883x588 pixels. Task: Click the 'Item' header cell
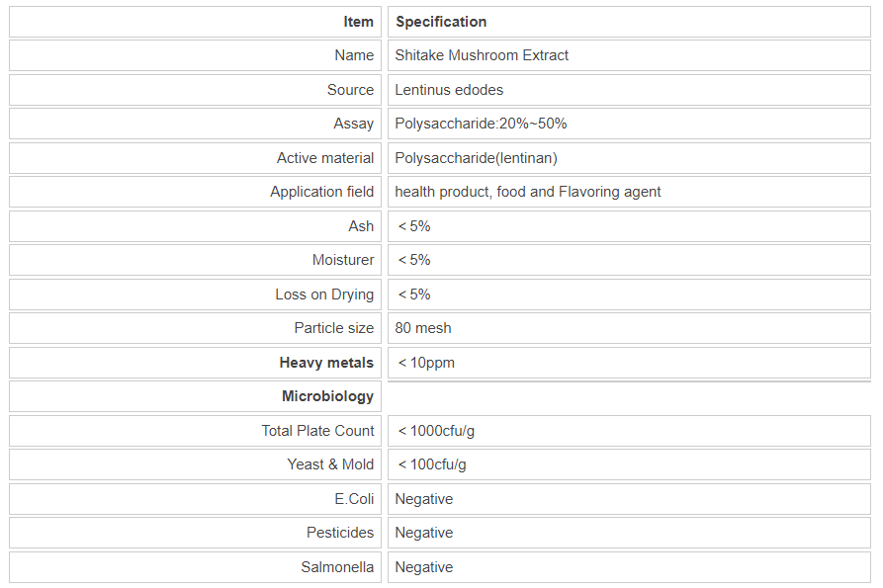click(358, 22)
